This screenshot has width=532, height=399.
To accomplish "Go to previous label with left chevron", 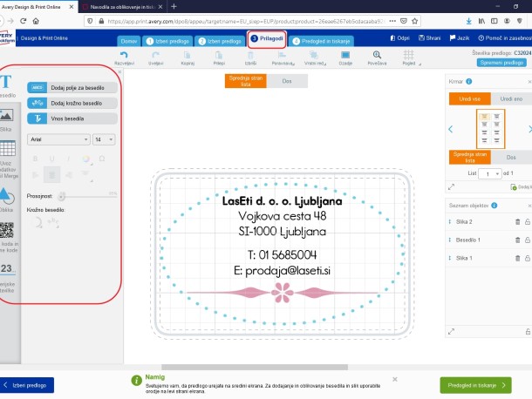I will pos(451,129).
